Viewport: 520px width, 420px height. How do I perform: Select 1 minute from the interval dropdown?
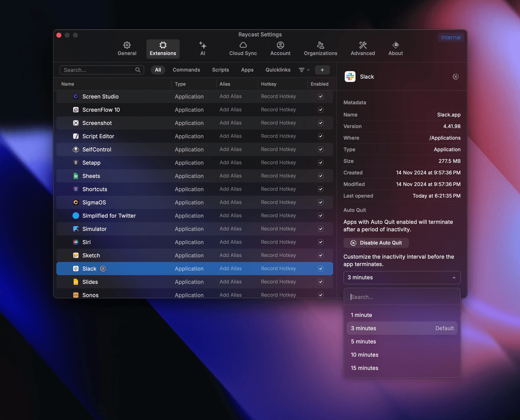click(x=361, y=315)
